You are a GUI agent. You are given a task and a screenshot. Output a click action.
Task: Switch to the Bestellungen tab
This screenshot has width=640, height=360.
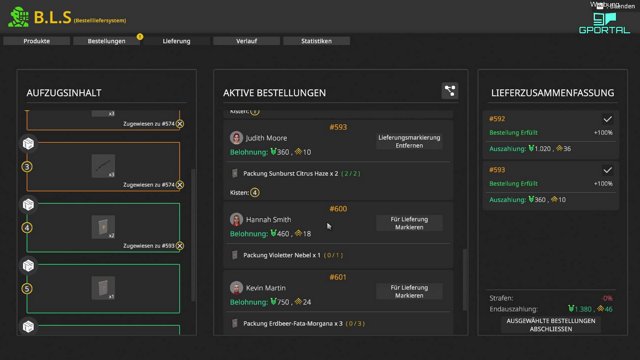tap(107, 41)
